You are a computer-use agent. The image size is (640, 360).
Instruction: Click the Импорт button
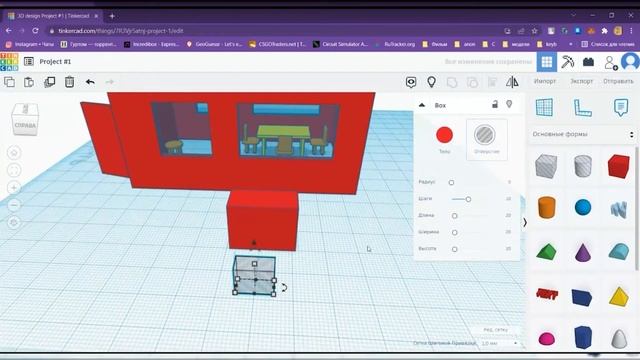pyautogui.click(x=545, y=81)
